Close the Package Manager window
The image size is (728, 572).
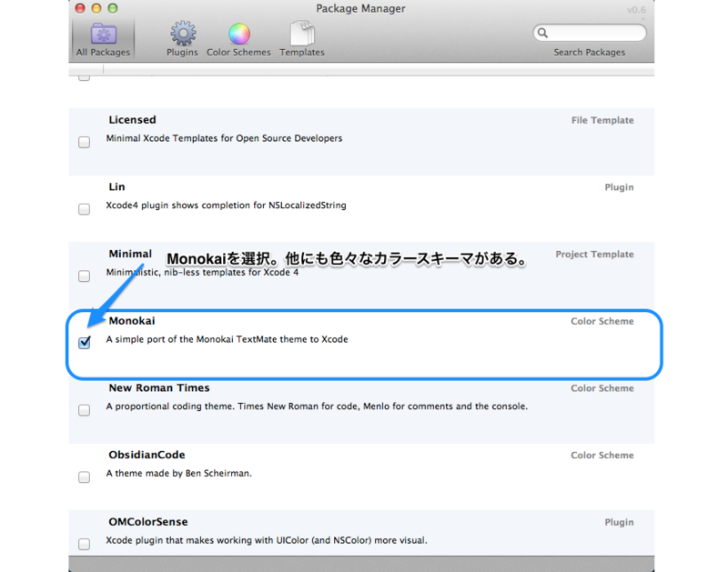tap(80, 8)
